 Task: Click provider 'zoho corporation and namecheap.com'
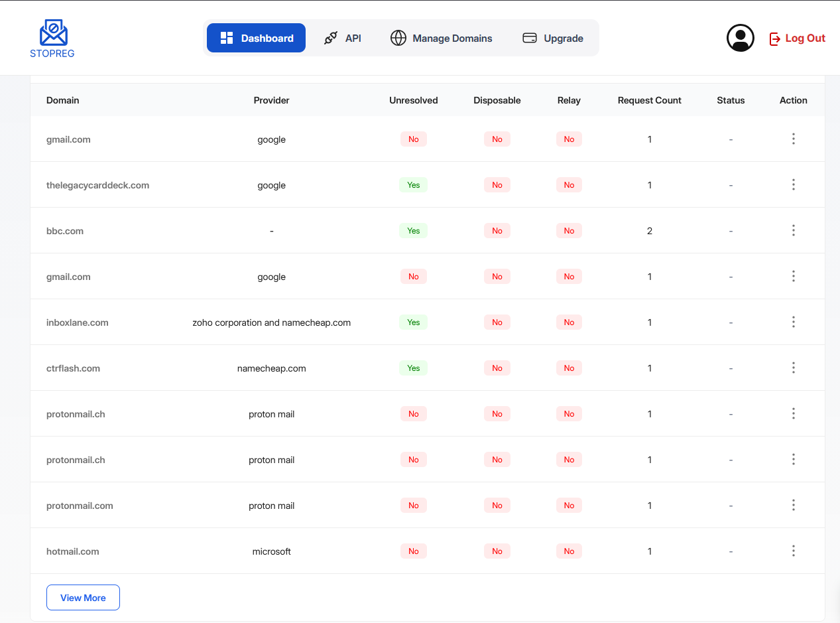tap(271, 322)
